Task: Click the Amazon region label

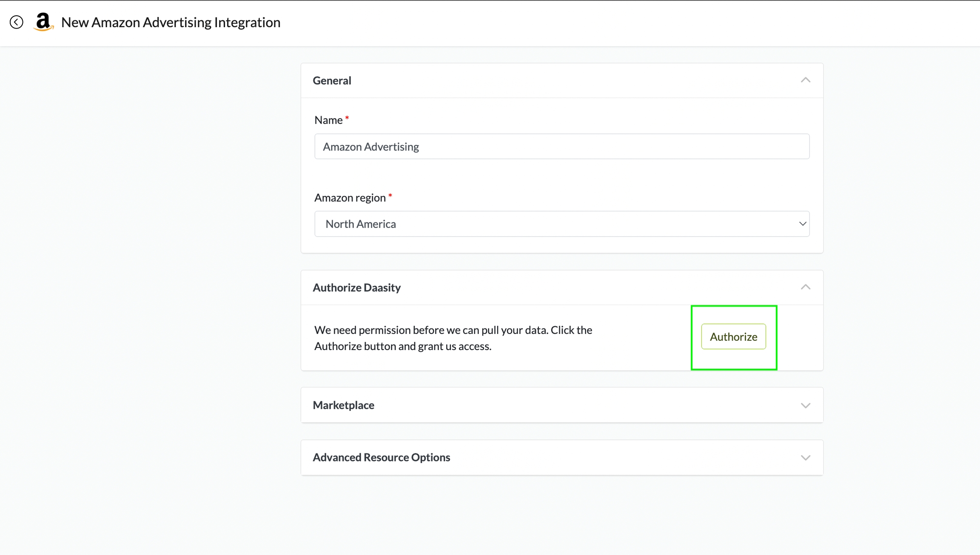Action: pos(350,197)
